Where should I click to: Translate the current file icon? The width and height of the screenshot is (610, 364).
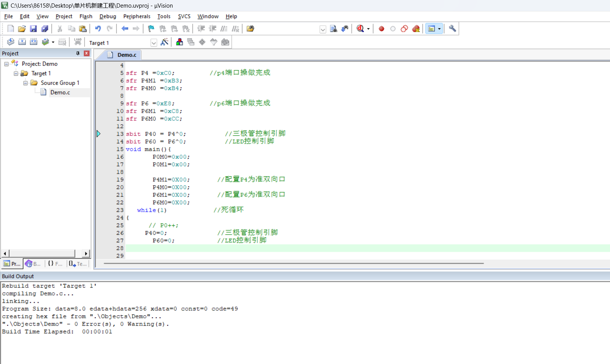pos(11,42)
